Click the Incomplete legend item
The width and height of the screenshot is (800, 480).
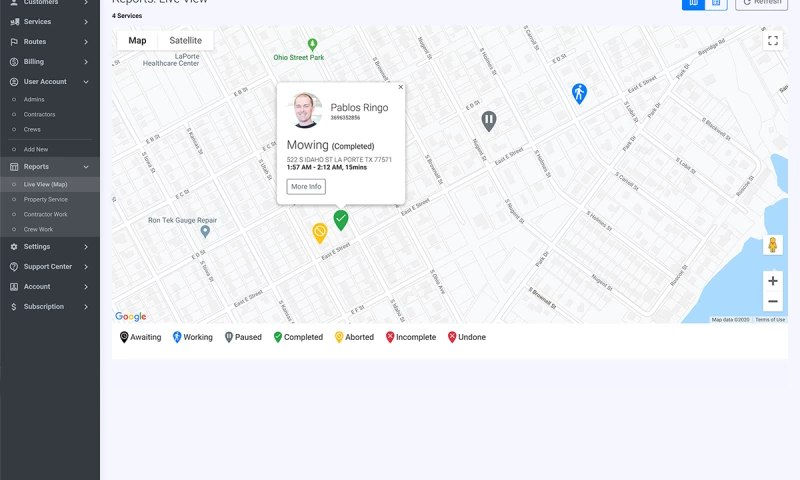tap(411, 337)
